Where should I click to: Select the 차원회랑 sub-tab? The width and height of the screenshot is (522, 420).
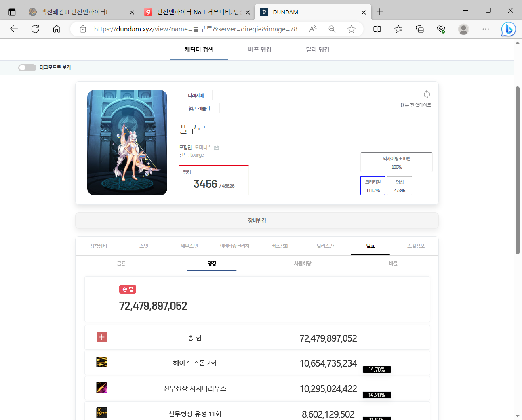302,263
